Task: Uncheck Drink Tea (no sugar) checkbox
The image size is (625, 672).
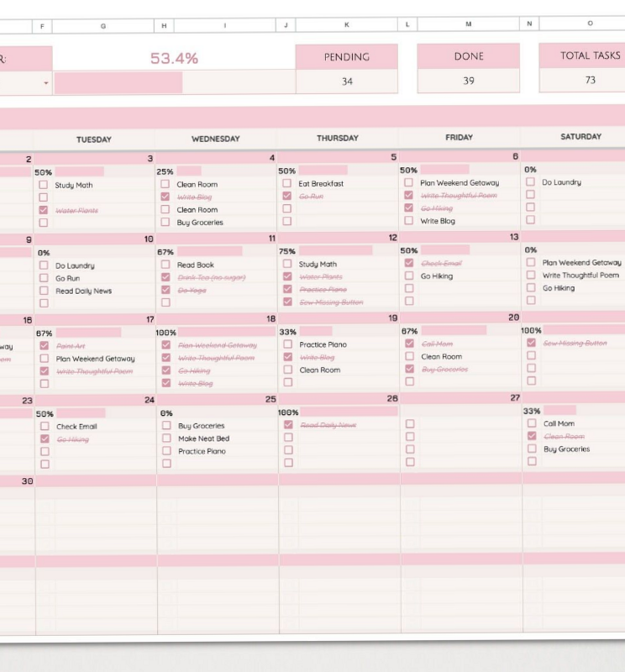Action: [x=165, y=277]
